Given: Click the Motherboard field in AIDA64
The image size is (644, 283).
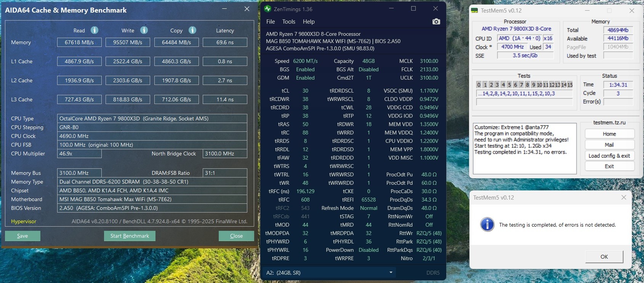Looking at the screenshot, I should (x=152, y=199).
